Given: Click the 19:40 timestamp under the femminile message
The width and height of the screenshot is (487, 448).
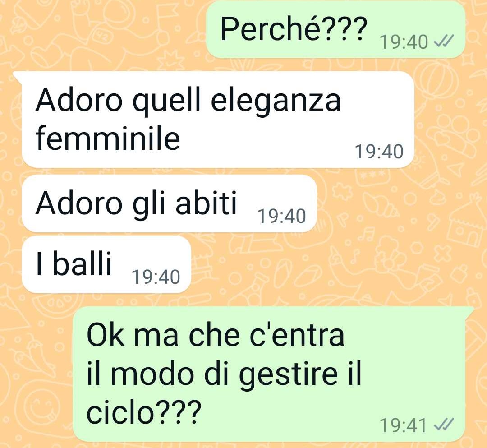Looking at the screenshot, I should pos(379,151).
